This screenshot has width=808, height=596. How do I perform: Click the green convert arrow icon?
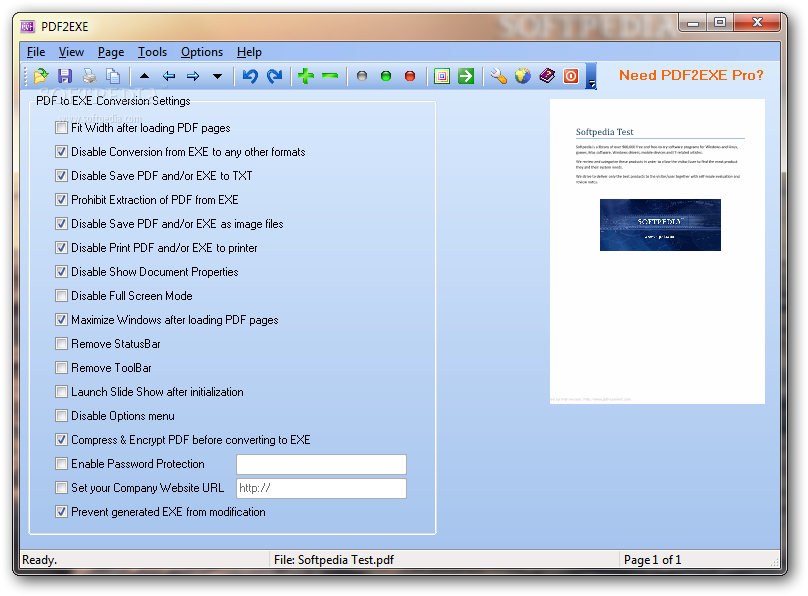pyautogui.click(x=466, y=76)
